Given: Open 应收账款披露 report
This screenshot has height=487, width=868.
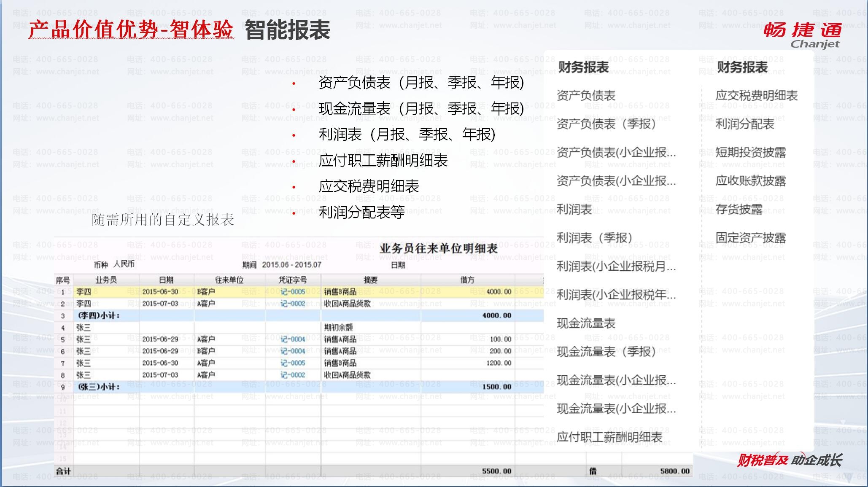Looking at the screenshot, I should [750, 181].
